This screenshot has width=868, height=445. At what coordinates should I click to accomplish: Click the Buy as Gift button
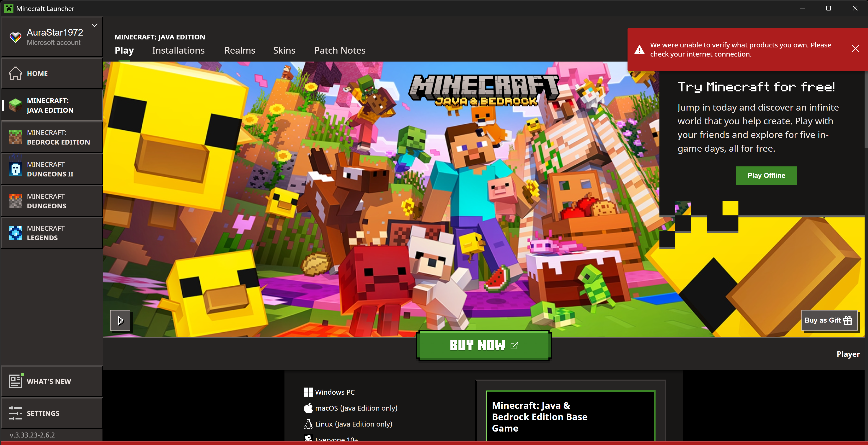pyautogui.click(x=829, y=320)
